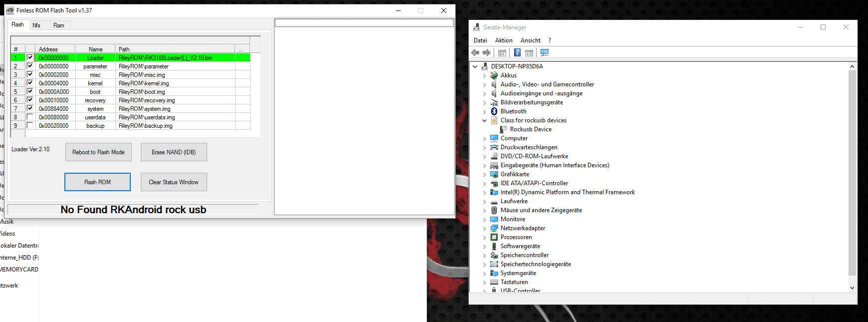Click the Druckwarteschlangen printer icon

tap(494, 147)
